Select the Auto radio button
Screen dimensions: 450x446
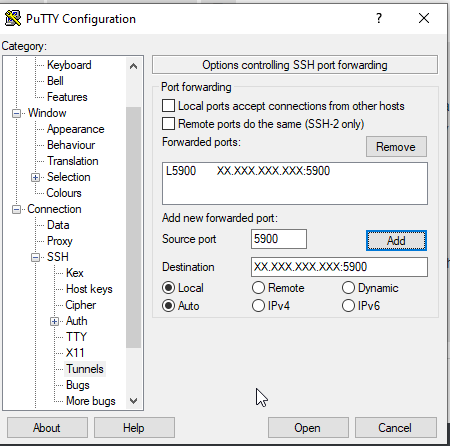tap(168, 306)
